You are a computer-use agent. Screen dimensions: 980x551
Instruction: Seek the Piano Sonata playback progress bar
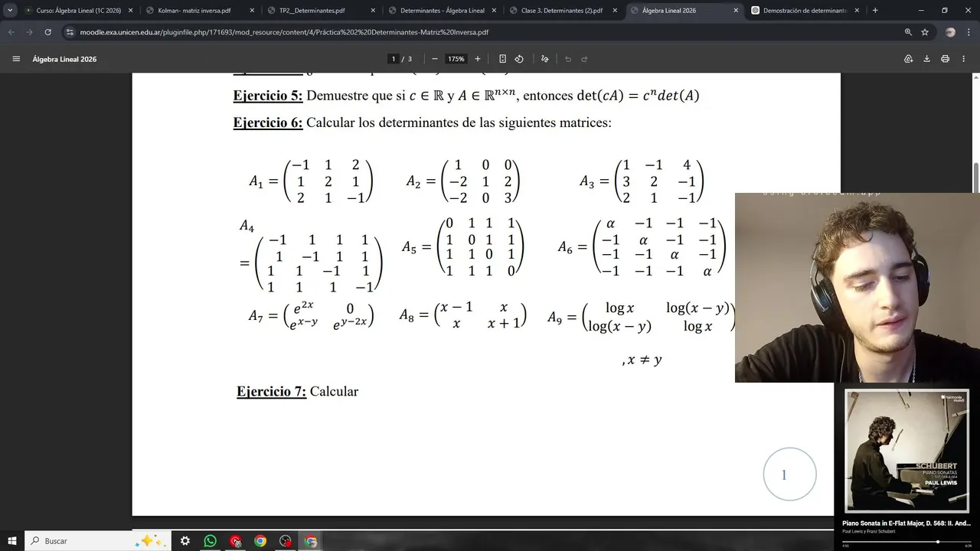906,541
